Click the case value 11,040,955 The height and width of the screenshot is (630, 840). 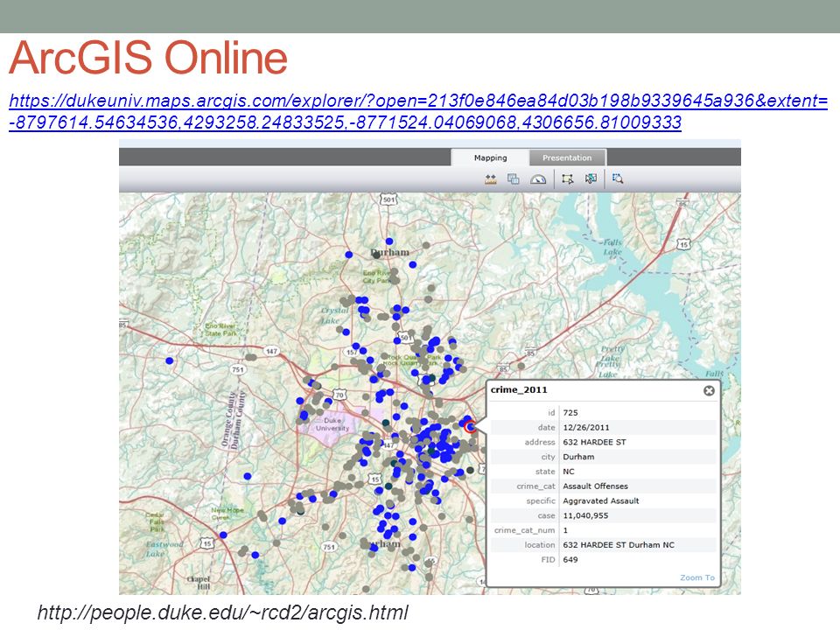585,516
